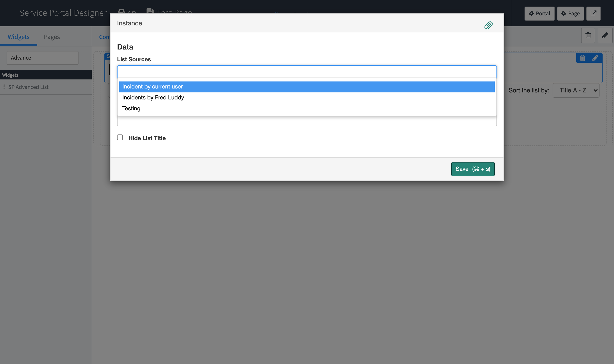Viewport: 614px width, 364px height.
Task: Click inside the Advance search field
Action: pos(42,58)
